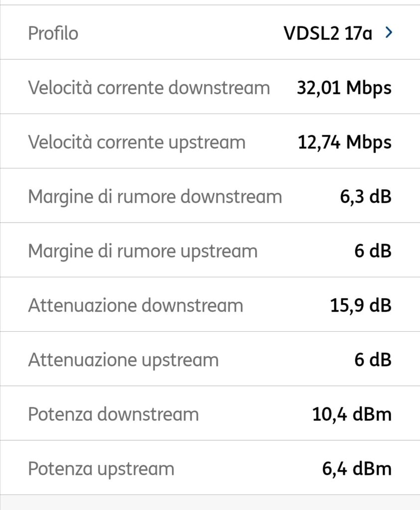Select Potenza downstream row label
This screenshot has height=510, width=420.
pos(113,414)
